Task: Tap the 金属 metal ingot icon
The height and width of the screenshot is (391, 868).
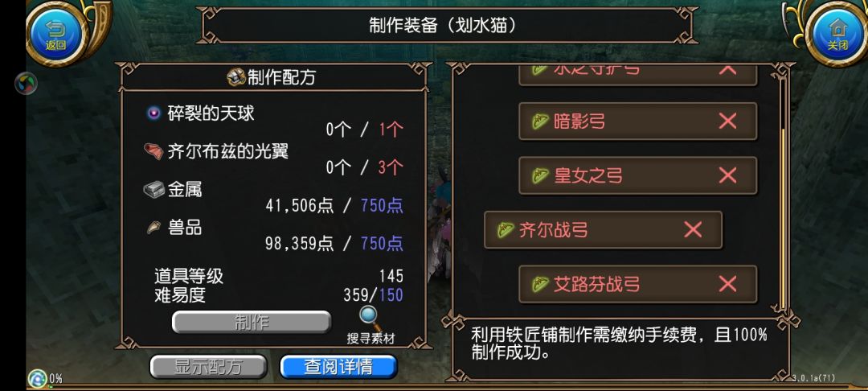Action: click(154, 190)
